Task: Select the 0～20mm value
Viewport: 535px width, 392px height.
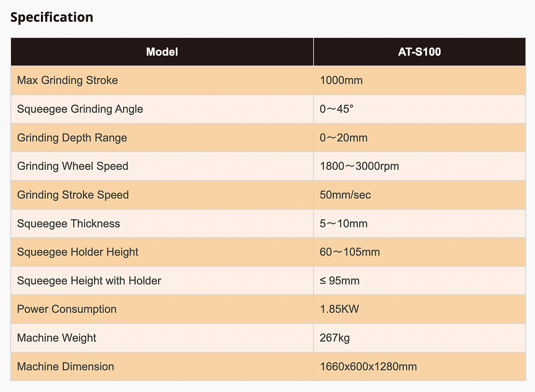Action: 344,138
